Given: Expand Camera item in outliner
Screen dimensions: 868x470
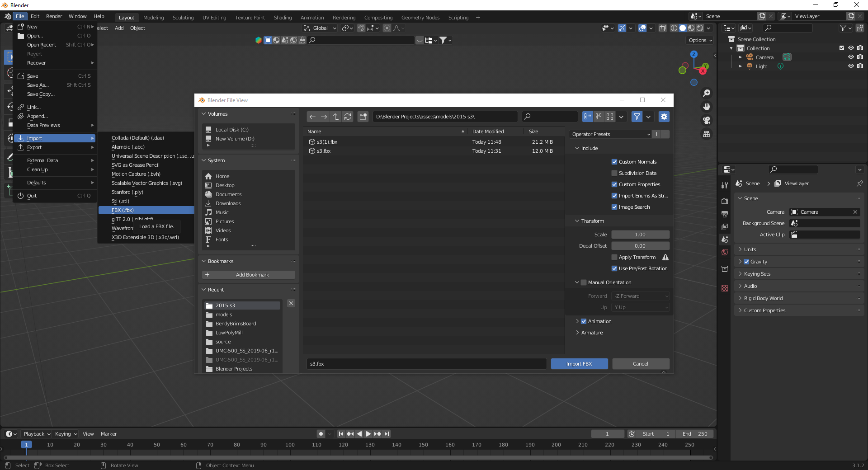Looking at the screenshot, I should [x=740, y=57].
